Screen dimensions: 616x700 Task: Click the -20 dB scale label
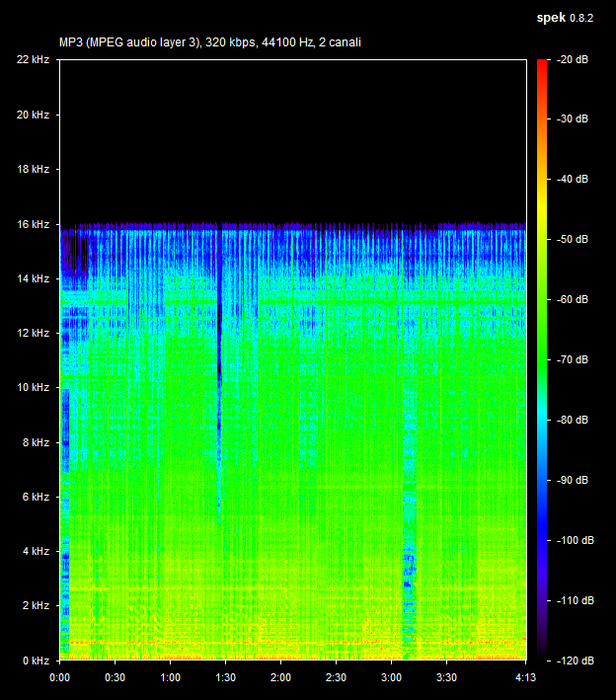[x=573, y=59]
